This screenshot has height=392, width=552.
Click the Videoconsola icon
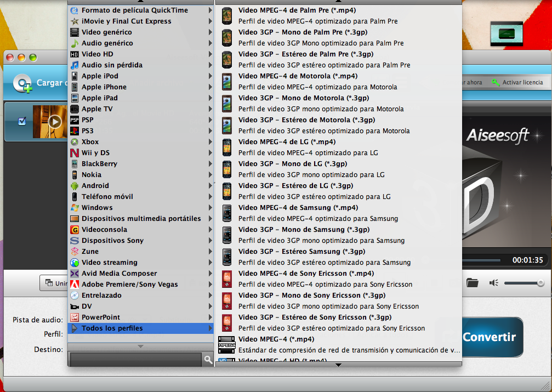point(75,230)
